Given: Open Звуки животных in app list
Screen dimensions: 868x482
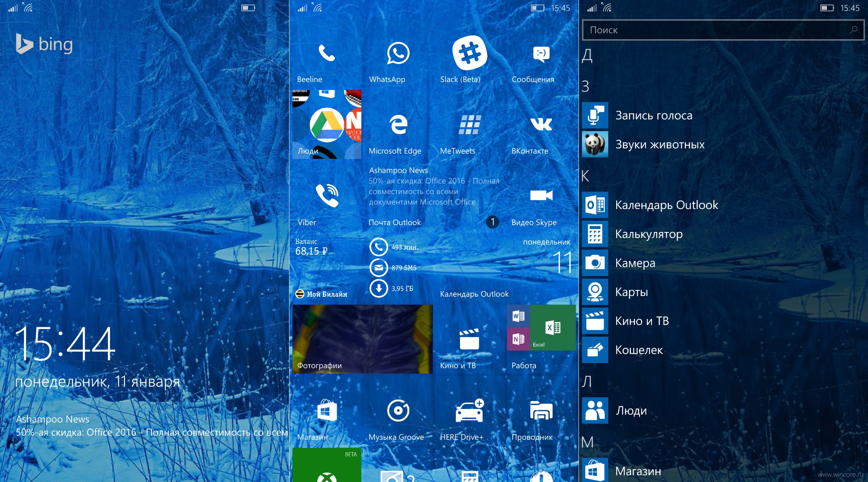Looking at the screenshot, I should [723, 144].
